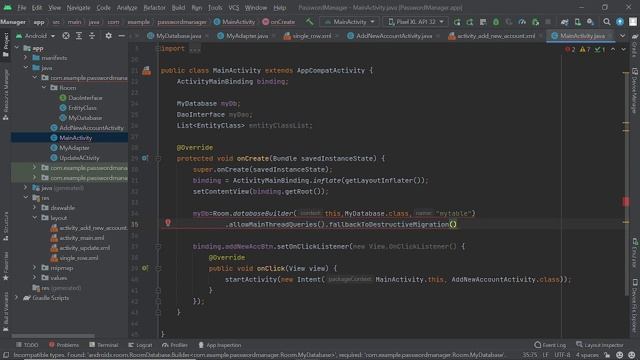
Task: Click the Apply Changes and Restart icon
Action: (x=470, y=22)
